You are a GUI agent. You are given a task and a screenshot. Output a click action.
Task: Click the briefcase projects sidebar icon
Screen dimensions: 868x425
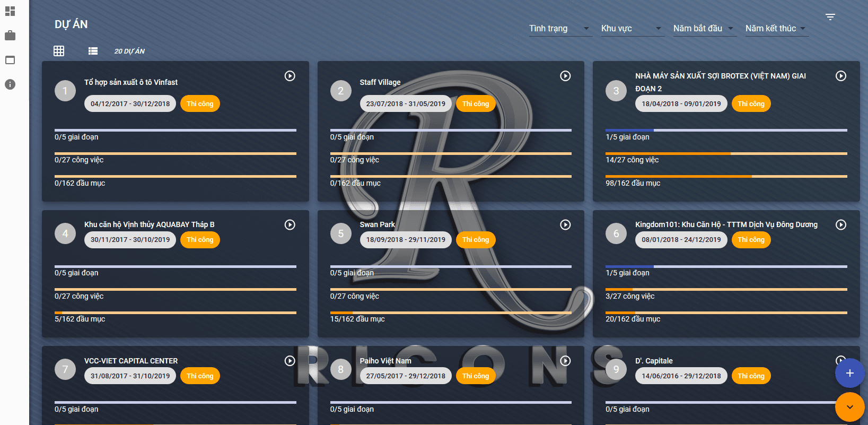pyautogui.click(x=10, y=36)
